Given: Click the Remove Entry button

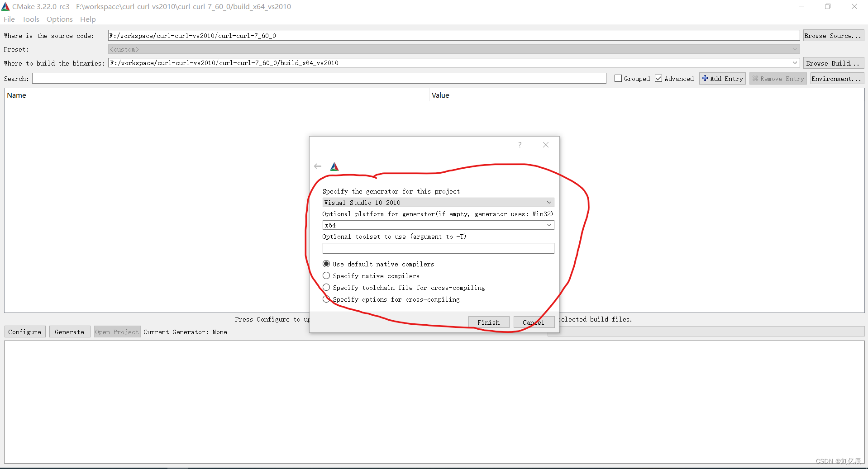Looking at the screenshot, I should 778,79.
